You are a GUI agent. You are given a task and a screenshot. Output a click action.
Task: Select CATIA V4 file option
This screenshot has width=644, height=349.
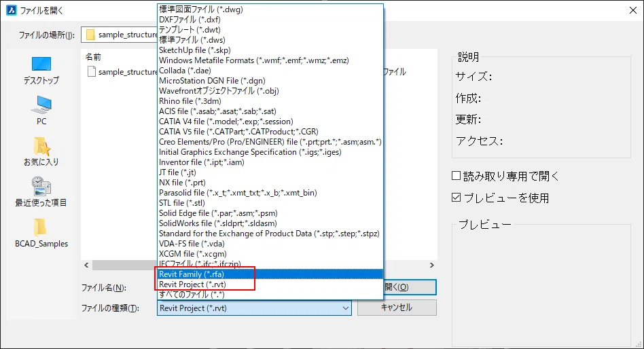270,122
